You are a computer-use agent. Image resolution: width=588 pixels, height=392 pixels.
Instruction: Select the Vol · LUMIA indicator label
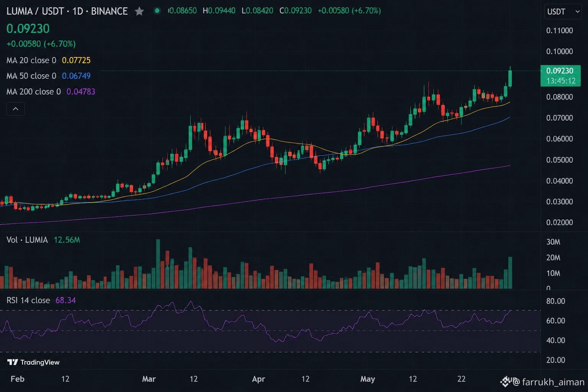coord(27,240)
